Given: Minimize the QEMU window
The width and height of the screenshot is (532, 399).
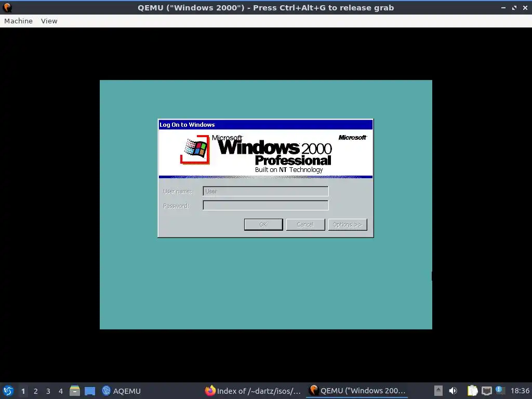Looking at the screenshot, I should 503,8.
